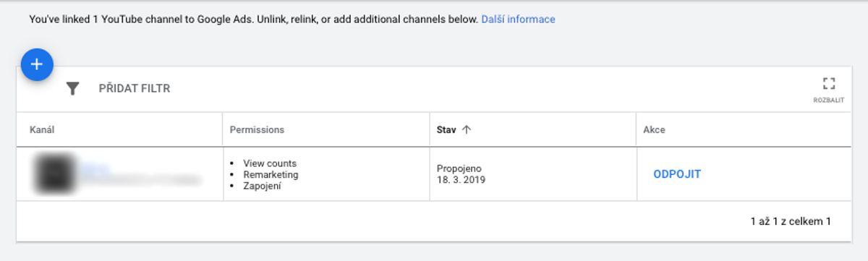Click the date 18. 3. 2019
The image size is (868, 261).
461,180
